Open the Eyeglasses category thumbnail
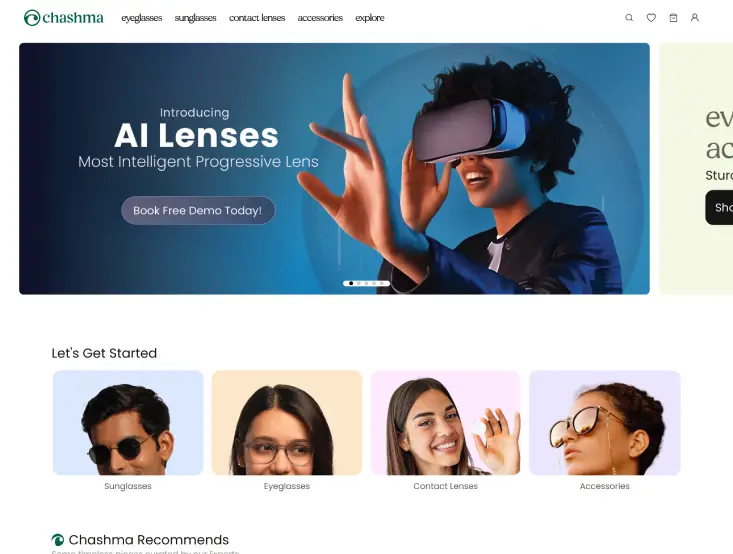 tap(287, 423)
